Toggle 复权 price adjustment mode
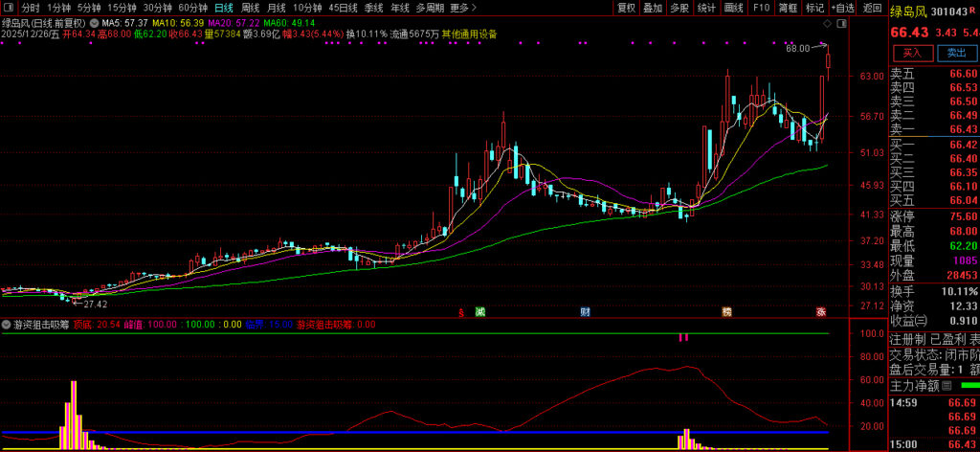 [x=626, y=7]
